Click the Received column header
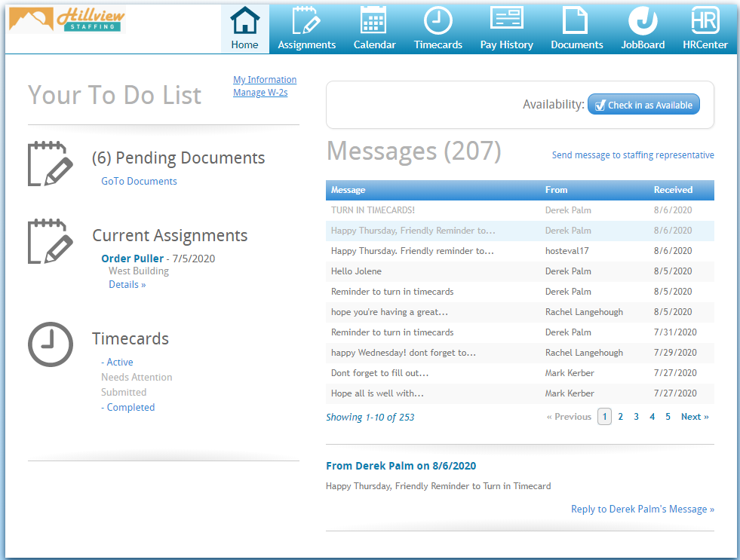 point(673,190)
